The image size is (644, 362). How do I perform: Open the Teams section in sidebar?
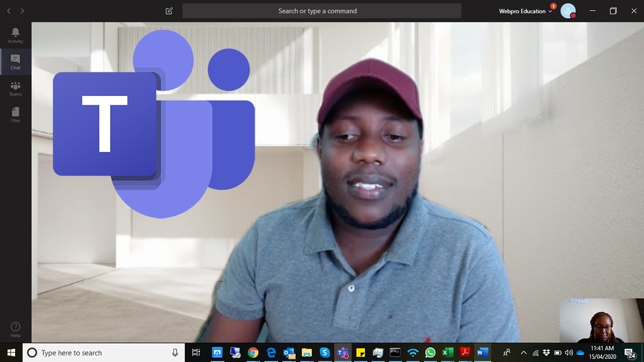coord(16,88)
